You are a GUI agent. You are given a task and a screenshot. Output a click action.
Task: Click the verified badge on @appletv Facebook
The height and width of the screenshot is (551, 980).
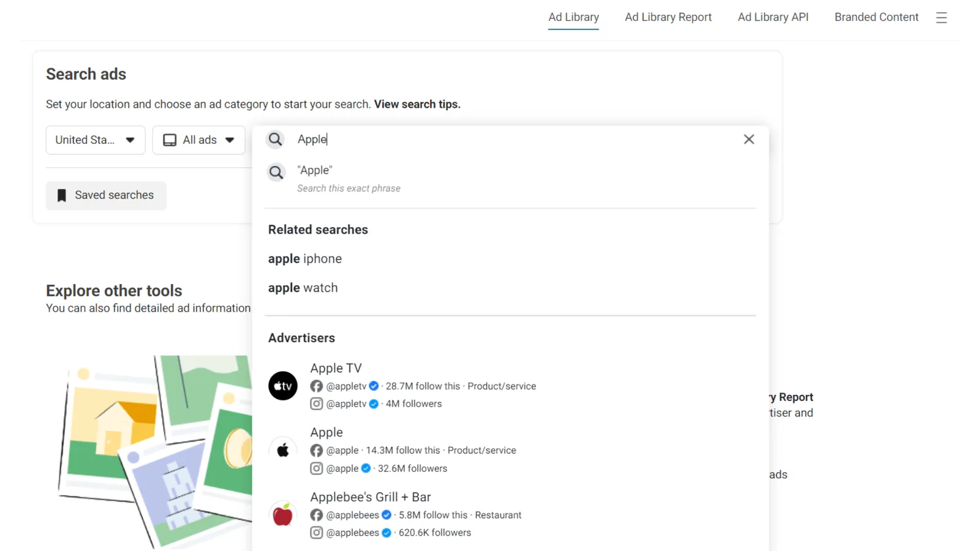click(374, 386)
